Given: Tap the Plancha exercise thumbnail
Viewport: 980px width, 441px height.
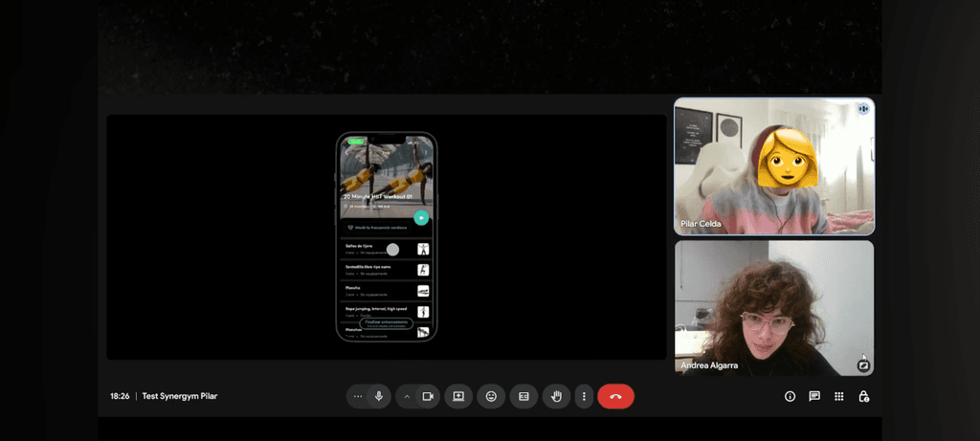Looking at the screenshot, I should (x=423, y=291).
